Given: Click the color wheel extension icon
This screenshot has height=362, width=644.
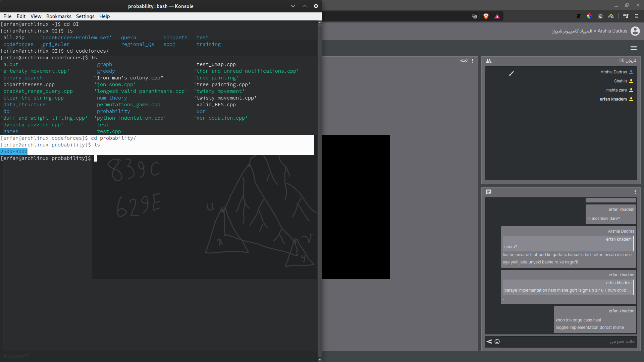Looking at the screenshot, I should click(x=589, y=16).
